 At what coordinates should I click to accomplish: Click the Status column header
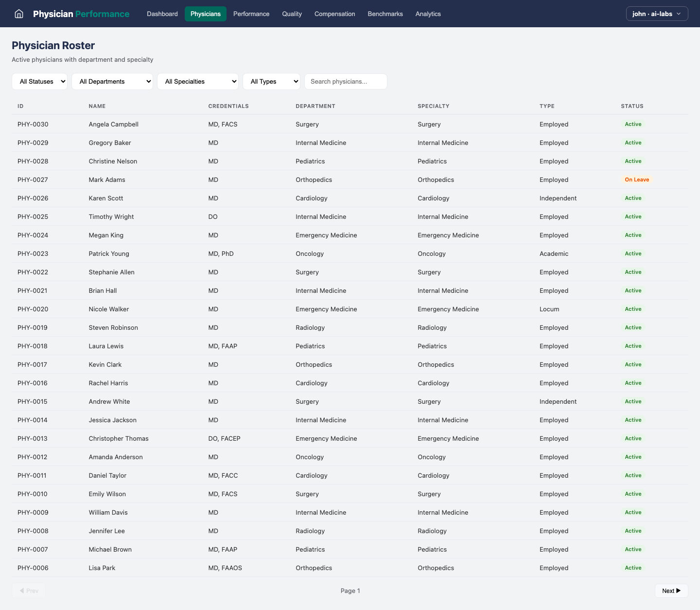632,106
